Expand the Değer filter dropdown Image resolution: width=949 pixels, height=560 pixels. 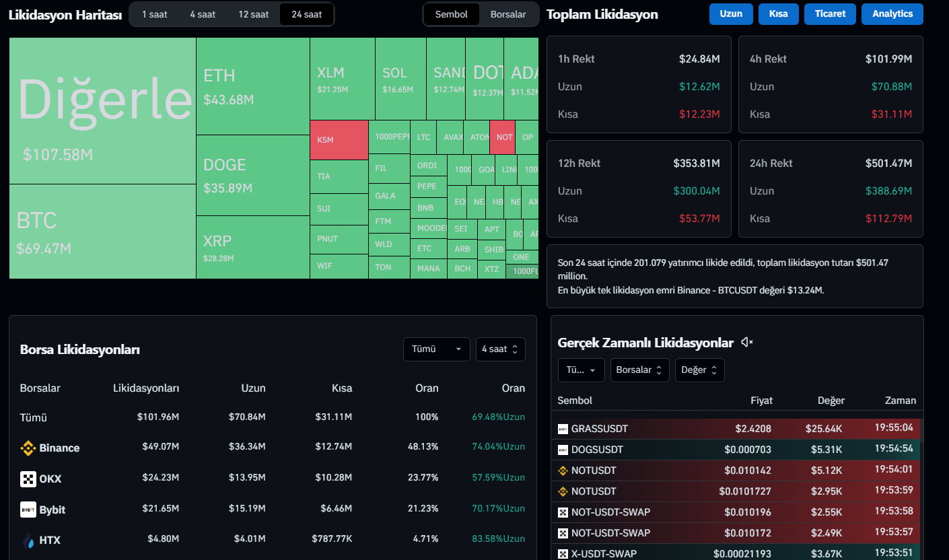(699, 370)
